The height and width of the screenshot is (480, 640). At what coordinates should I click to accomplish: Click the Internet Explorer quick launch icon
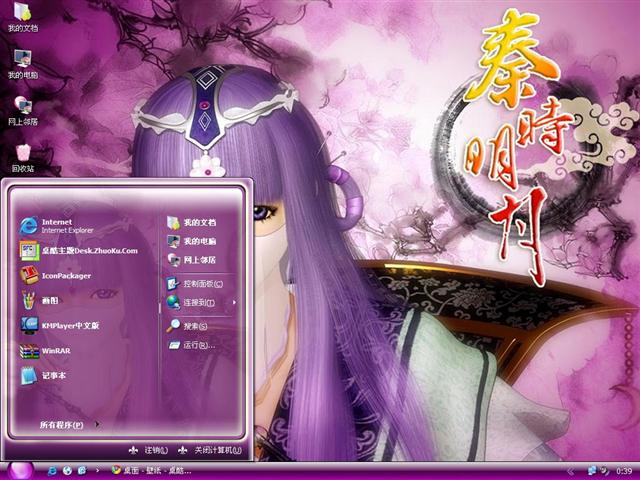click(52, 471)
